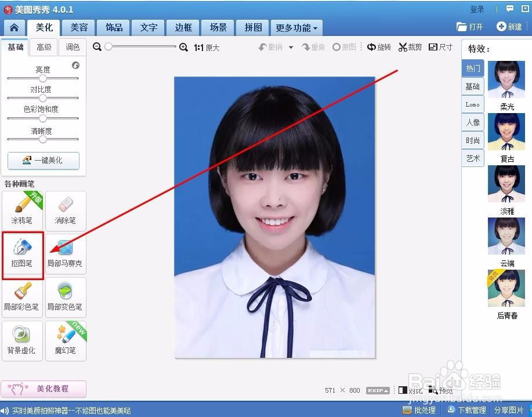Switch to the 美容 tab
This screenshot has width=532, height=417.
tap(79, 28)
